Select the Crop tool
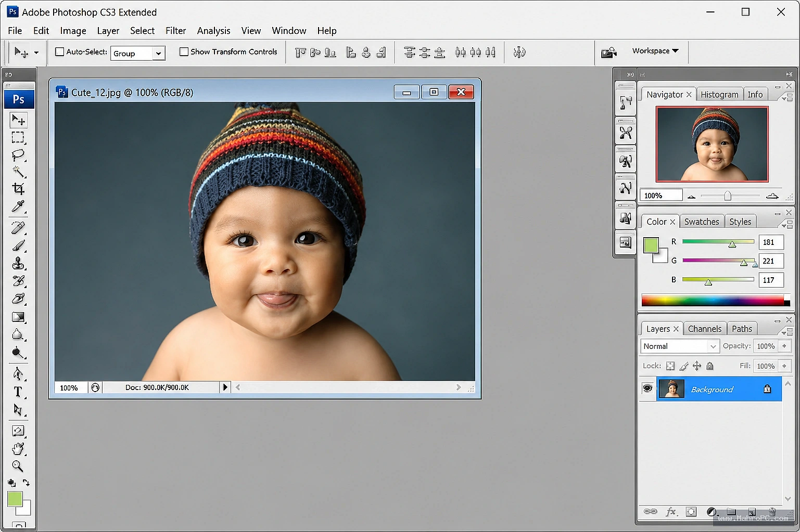The height and width of the screenshot is (532, 800). (x=18, y=189)
